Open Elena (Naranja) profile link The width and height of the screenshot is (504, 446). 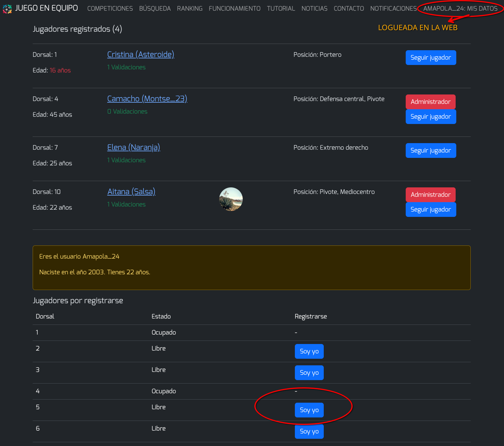tap(134, 147)
